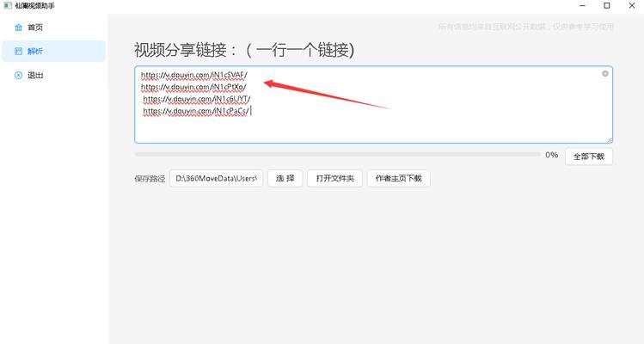Click inside the video share links text area
Viewport: 644px width, 344px height.
pyautogui.click(x=374, y=105)
